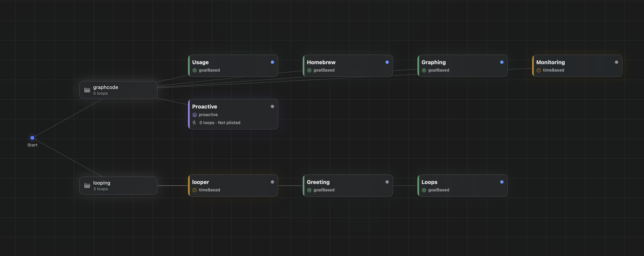This screenshot has height=256, width=644.
Task: Click the goalBased label under Graphing
Action: (x=439, y=70)
